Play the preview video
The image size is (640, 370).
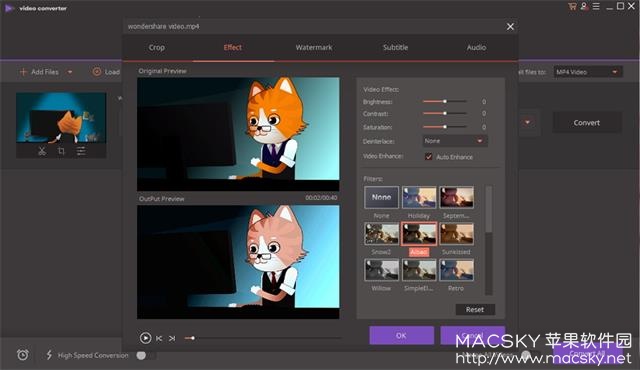coord(145,338)
